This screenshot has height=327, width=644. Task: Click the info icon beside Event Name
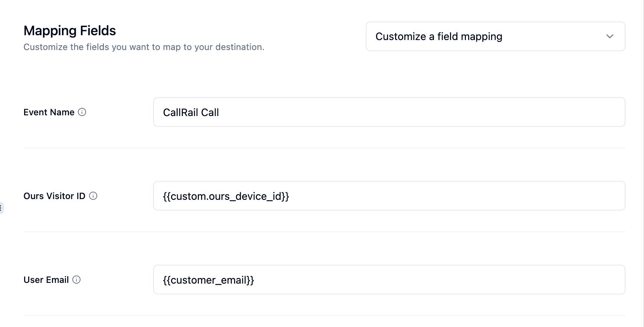[x=82, y=112]
